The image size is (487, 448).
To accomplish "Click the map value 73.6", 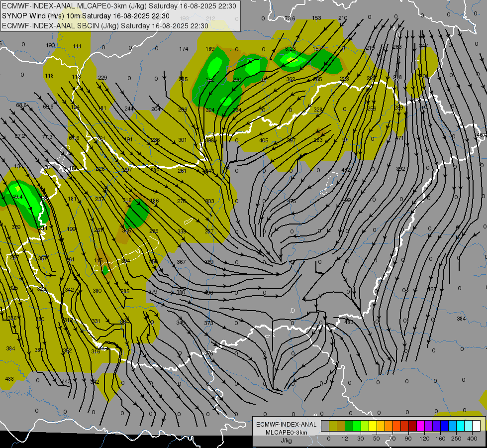I will click(x=290, y=18).
